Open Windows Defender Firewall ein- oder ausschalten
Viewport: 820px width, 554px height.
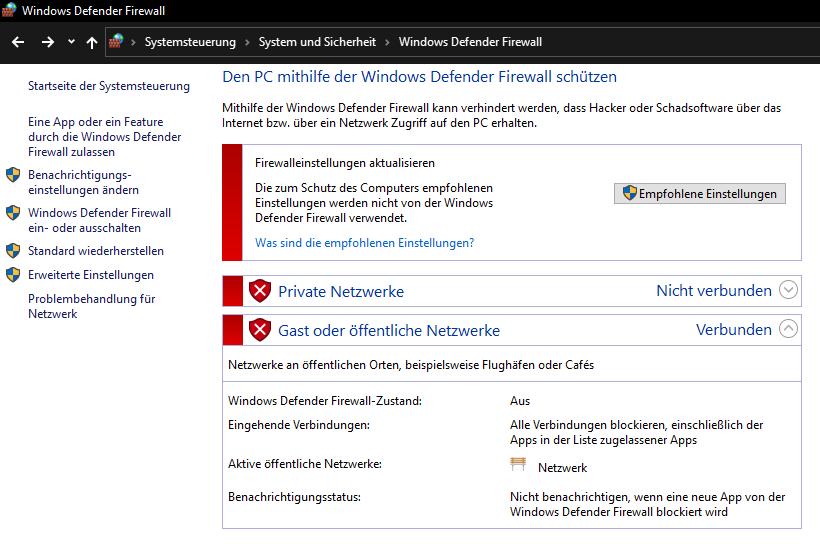pyautogui.click(x=99, y=220)
